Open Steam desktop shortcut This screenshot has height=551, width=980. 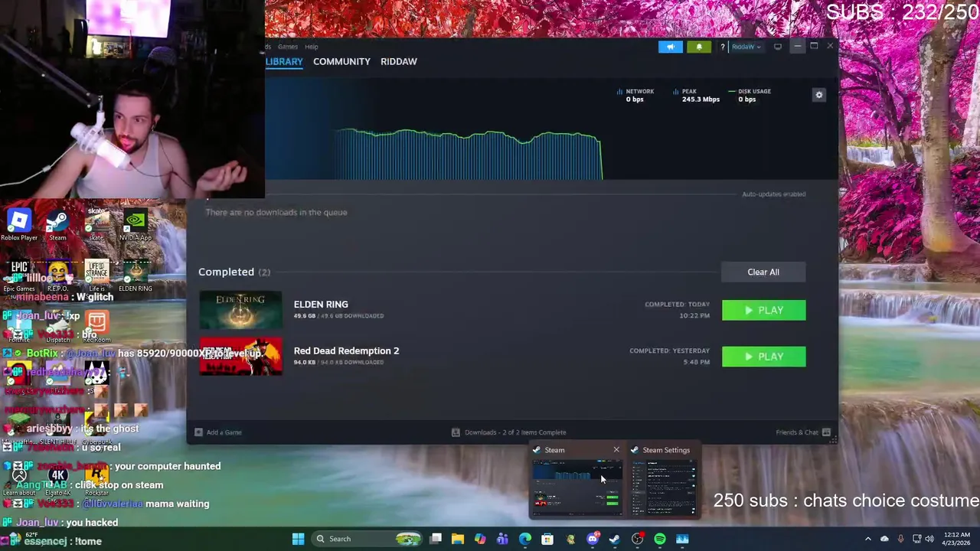click(57, 225)
